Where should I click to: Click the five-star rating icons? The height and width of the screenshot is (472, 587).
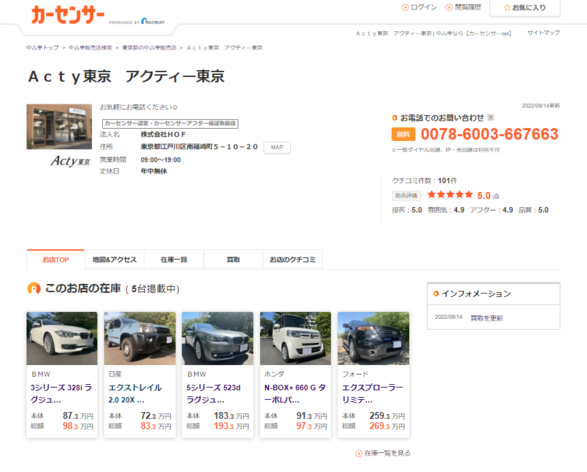tap(450, 195)
